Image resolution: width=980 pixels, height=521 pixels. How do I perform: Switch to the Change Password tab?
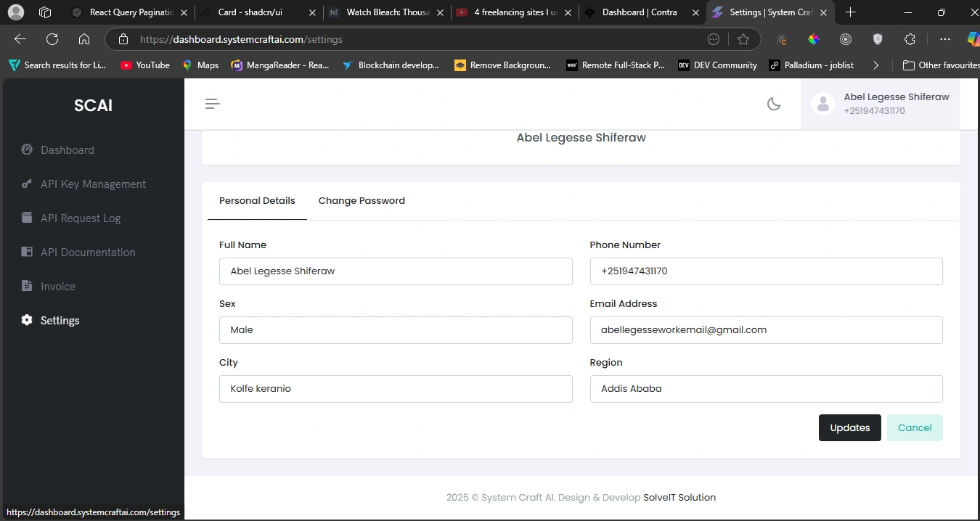[362, 201]
